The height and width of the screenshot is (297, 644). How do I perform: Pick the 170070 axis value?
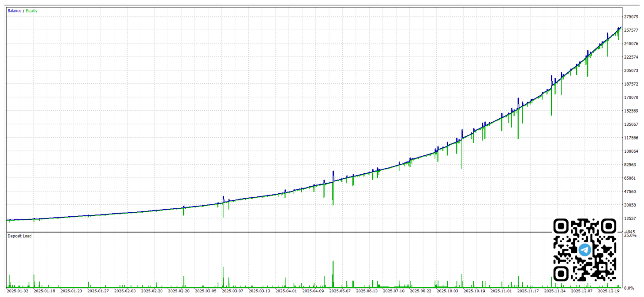coord(631,98)
